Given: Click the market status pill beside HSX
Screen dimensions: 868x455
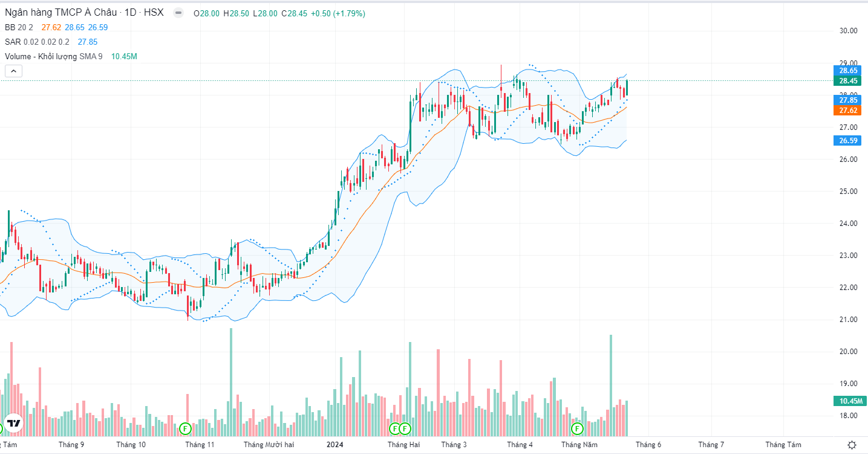Looking at the screenshot, I should click(x=178, y=13).
